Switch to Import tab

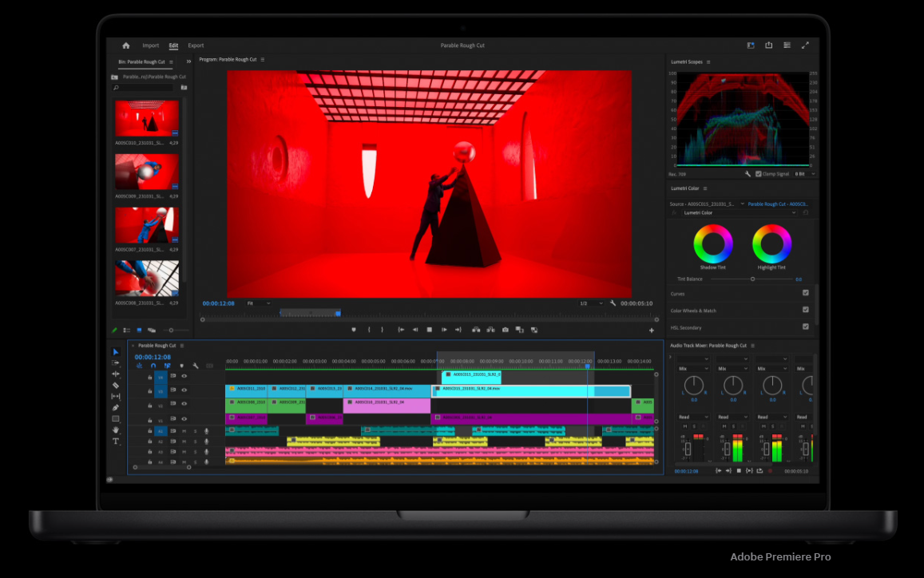coord(150,46)
